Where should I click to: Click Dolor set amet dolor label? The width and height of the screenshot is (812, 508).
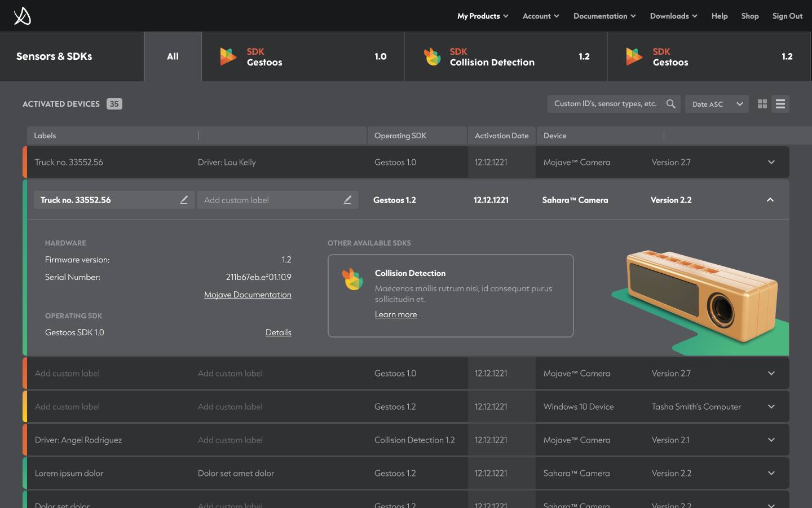pos(236,473)
